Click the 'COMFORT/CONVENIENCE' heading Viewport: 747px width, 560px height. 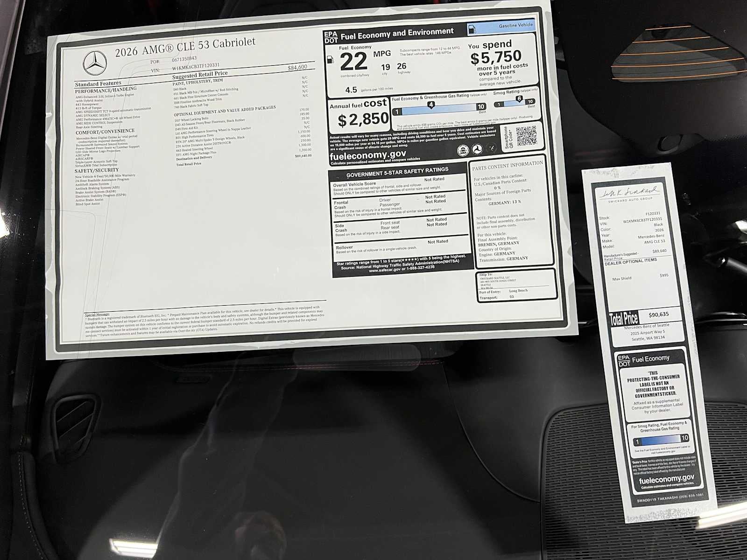coord(105,132)
